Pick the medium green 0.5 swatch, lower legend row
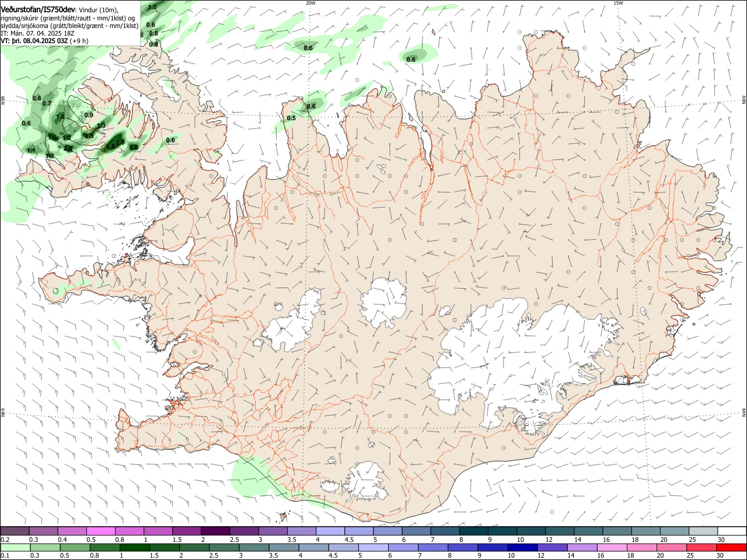The width and height of the screenshot is (747, 560). [x=75, y=547]
